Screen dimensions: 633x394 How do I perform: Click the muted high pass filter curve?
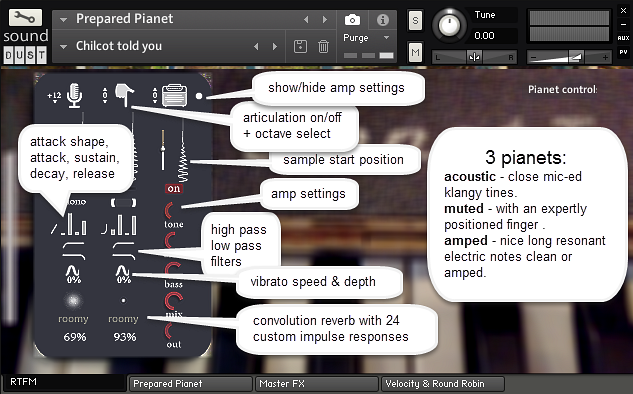click(x=124, y=245)
